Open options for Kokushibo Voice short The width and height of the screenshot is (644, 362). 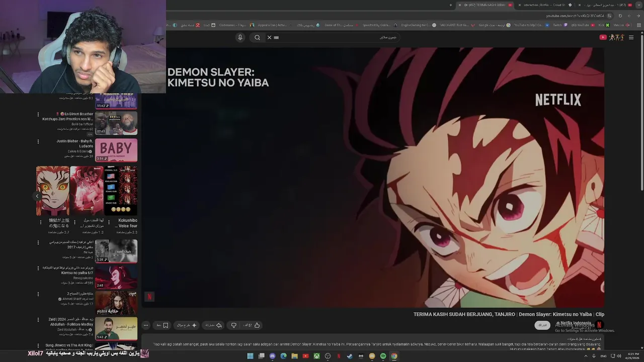(109, 222)
